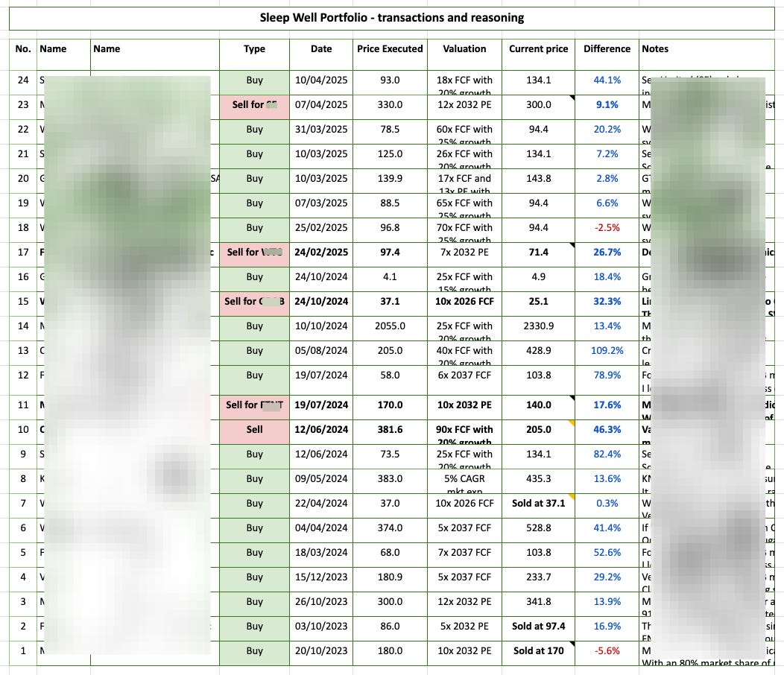
Task: Select the date cell 26/10/2023
Action: click(x=321, y=603)
